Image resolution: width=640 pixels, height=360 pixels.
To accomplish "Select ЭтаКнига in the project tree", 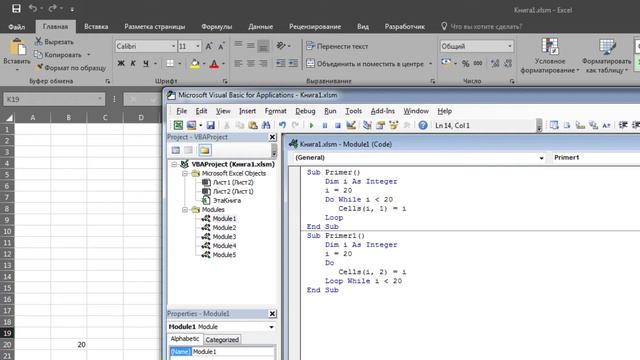I will pyautogui.click(x=227, y=200).
